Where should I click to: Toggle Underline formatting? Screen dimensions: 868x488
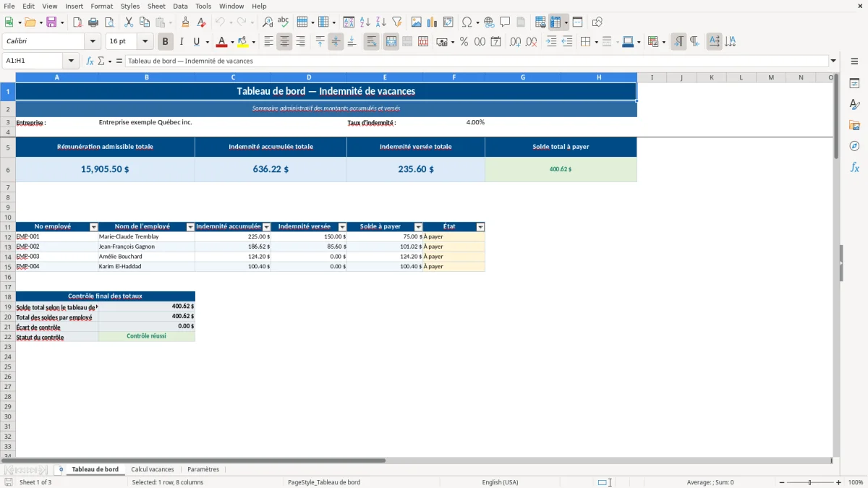pos(196,42)
